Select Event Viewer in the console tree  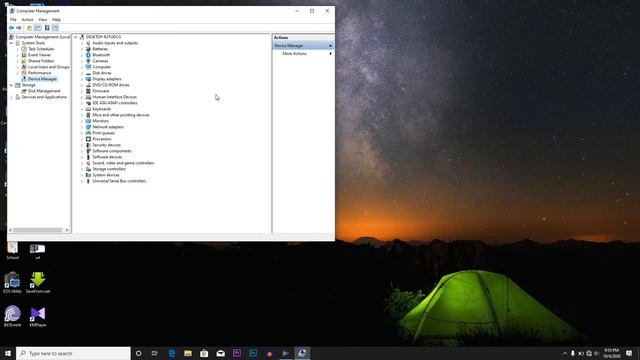coord(39,55)
